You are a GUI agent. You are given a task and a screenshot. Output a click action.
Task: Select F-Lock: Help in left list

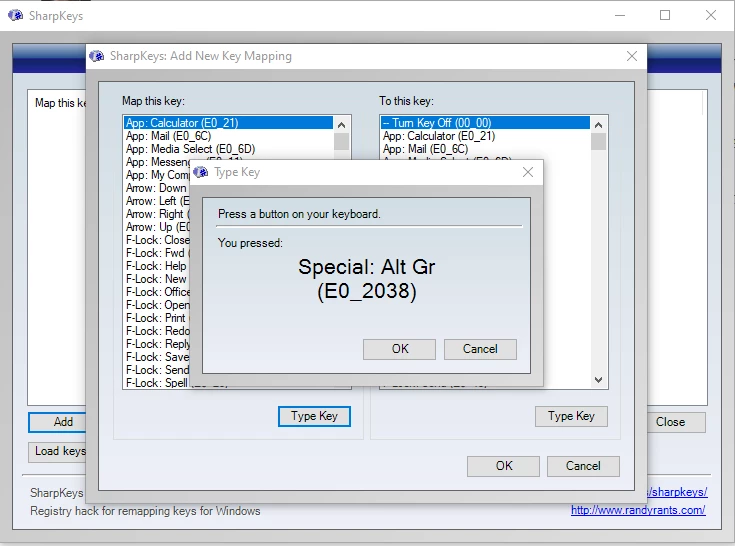click(157, 266)
